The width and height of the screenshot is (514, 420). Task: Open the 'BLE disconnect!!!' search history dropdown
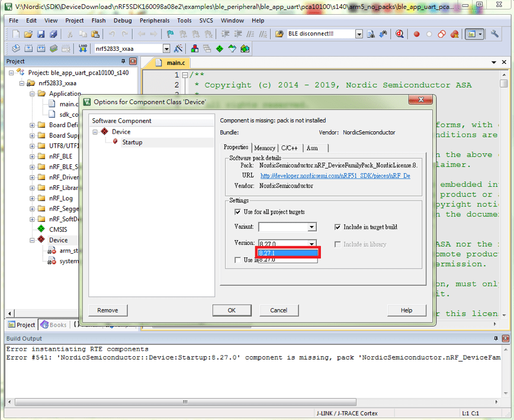click(x=359, y=34)
